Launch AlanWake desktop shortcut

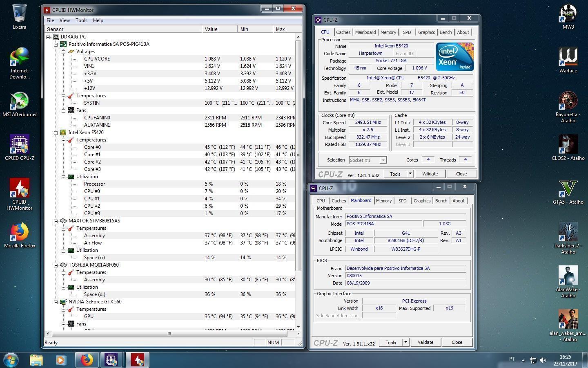(x=568, y=282)
